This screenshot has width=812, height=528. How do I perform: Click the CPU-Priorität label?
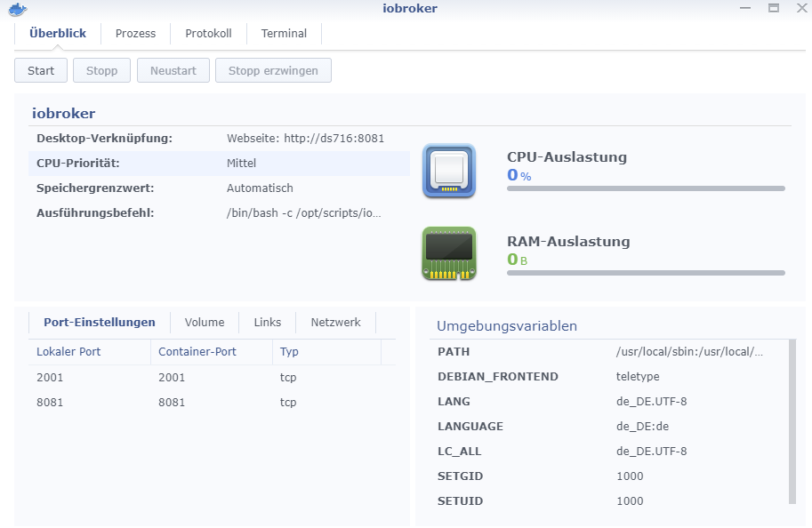coord(77,164)
